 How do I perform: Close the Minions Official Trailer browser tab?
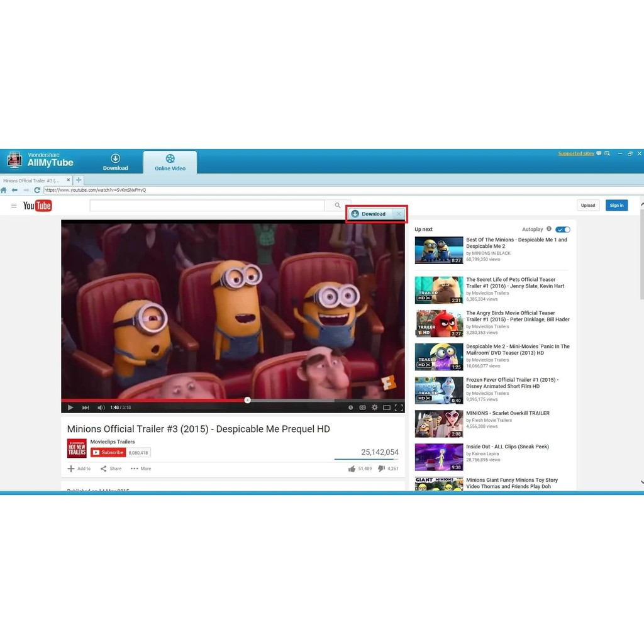pyautogui.click(x=68, y=180)
